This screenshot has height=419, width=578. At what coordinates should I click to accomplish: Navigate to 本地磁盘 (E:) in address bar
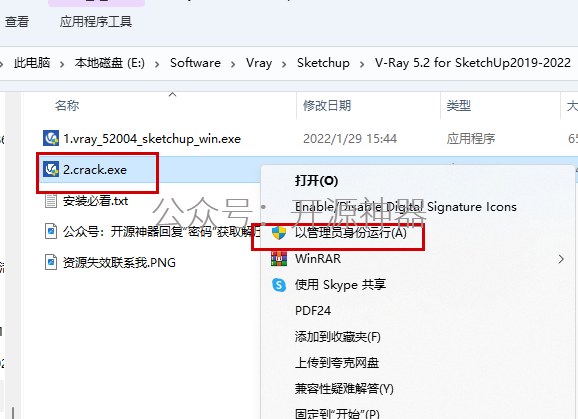pyautogui.click(x=109, y=63)
